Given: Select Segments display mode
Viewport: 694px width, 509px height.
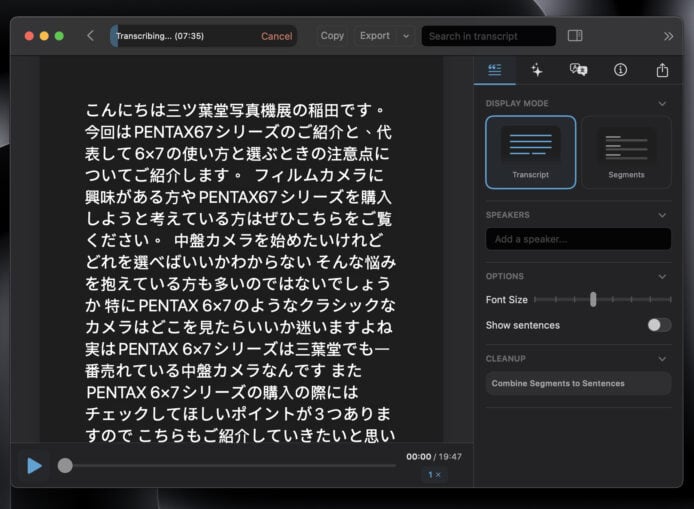Looking at the screenshot, I should [626, 152].
